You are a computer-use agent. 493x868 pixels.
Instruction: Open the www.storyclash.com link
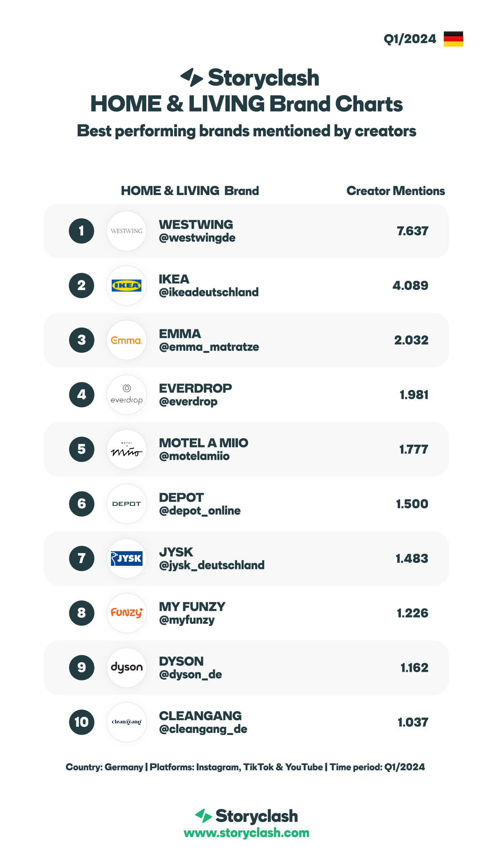point(246,833)
